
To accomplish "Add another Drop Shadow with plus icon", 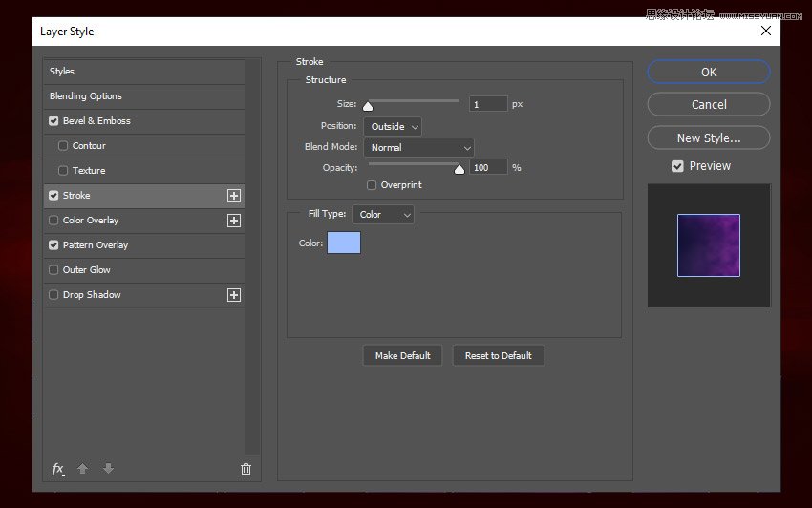I will click(x=233, y=295).
